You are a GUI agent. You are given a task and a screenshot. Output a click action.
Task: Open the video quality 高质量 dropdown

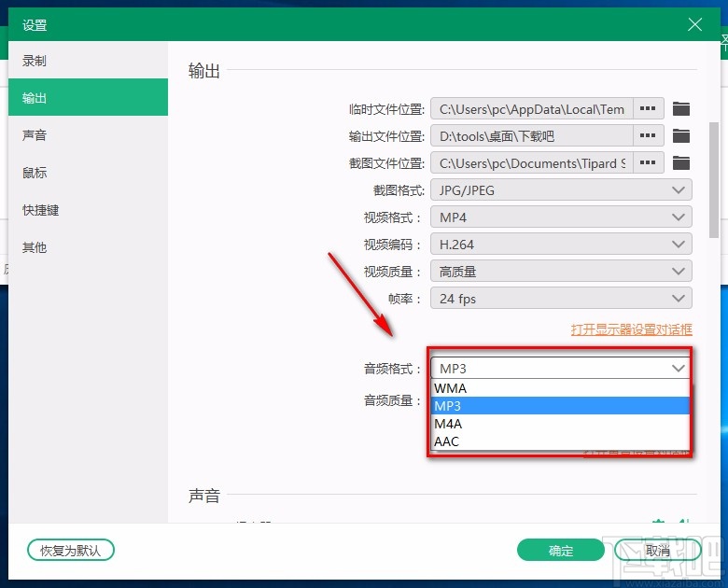pyautogui.click(x=561, y=272)
